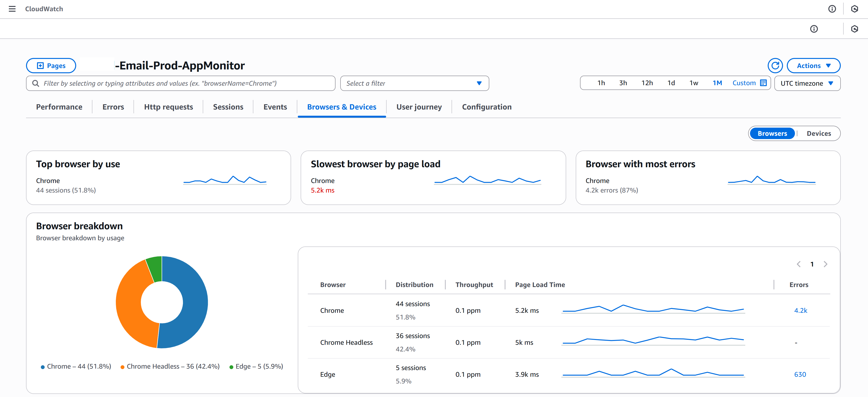Image resolution: width=868 pixels, height=397 pixels.
Task: Open the CloudWatch hamburger navigation menu
Action: (12, 9)
